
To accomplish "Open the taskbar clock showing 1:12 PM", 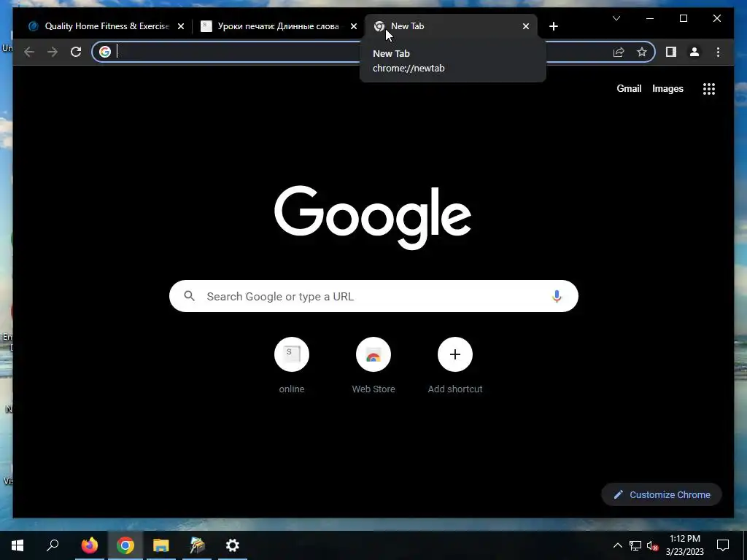I will (684, 545).
